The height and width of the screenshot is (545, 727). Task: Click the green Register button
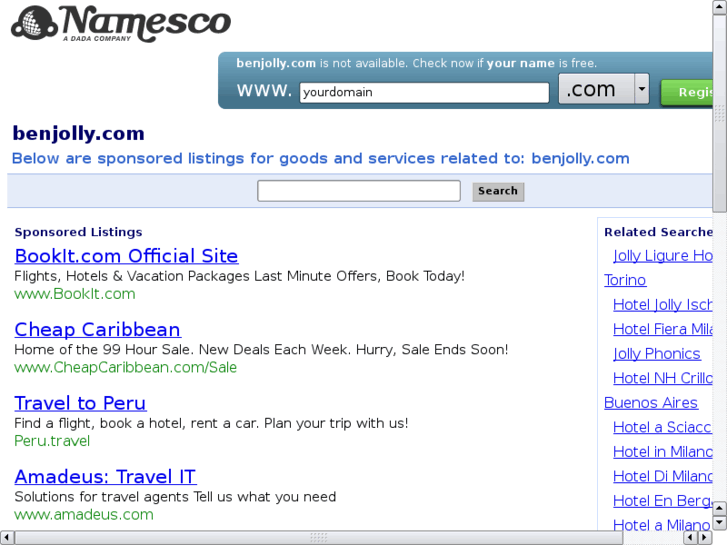pyautogui.click(x=687, y=92)
